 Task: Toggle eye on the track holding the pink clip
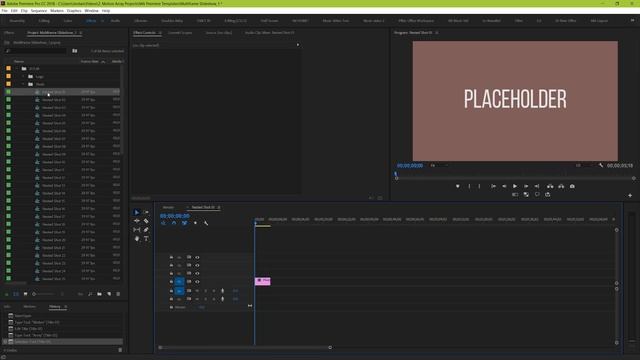(197, 282)
